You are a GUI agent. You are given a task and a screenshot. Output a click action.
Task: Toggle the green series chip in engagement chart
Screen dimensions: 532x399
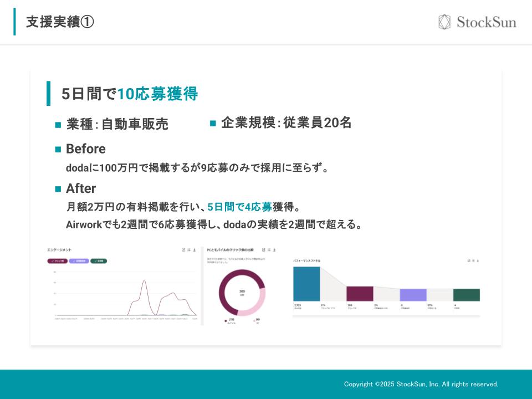click(x=98, y=260)
